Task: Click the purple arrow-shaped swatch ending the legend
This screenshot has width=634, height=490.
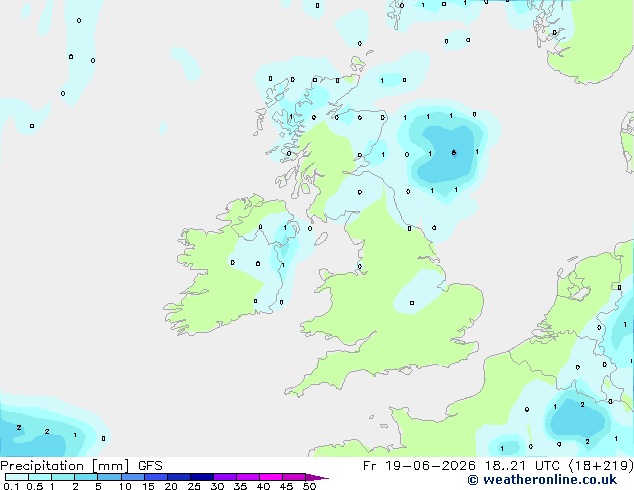Action: tap(317, 477)
